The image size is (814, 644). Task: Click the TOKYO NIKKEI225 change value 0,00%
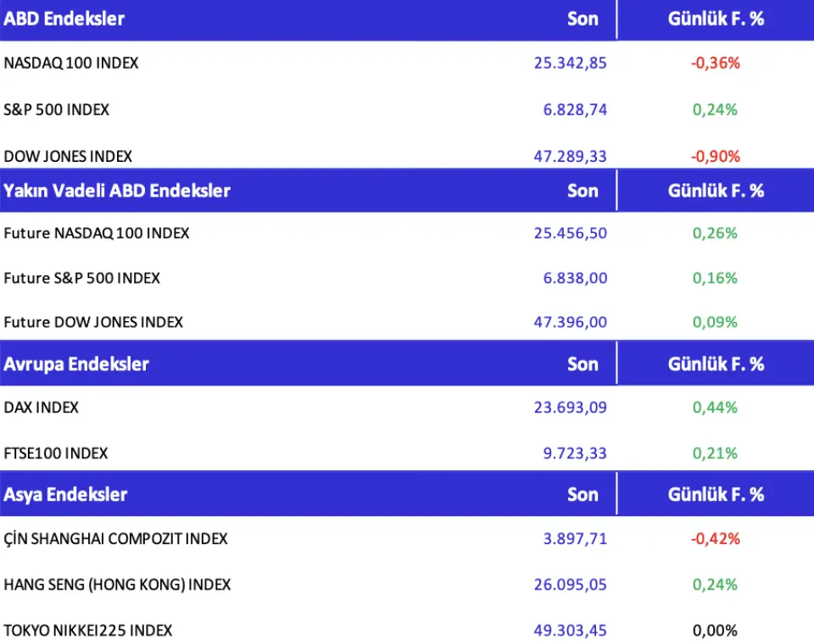[715, 630]
